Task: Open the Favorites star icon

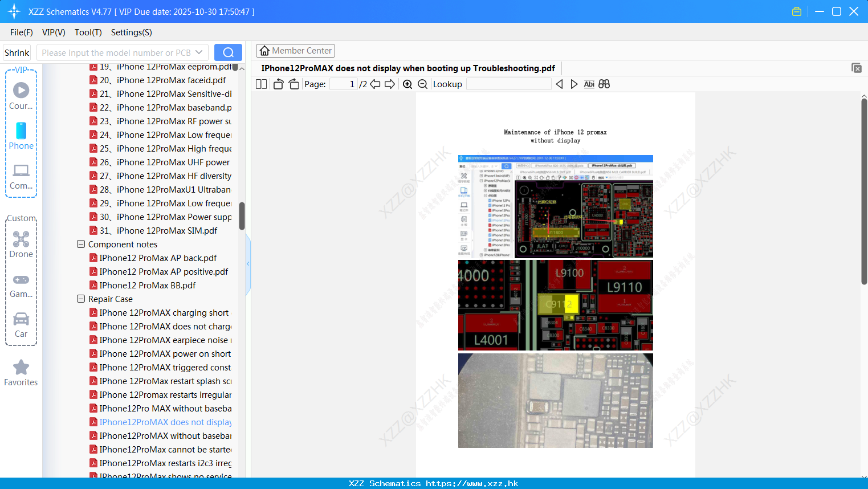Action: pyautogui.click(x=21, y=373)
